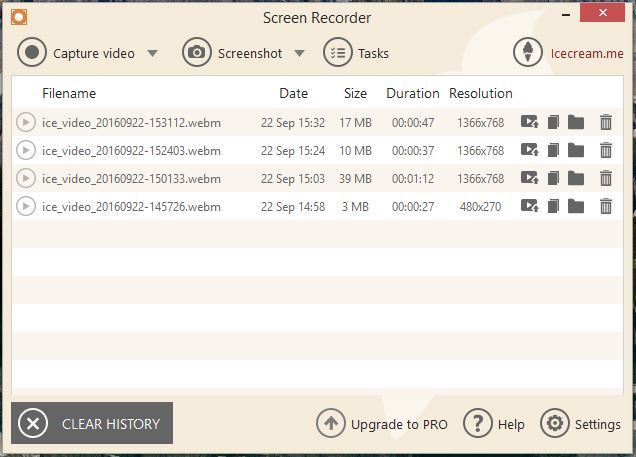Play the ice_video_20160922-150133.webm recording
This screenshot has width=636, height=457.
[x=26, y=179]
